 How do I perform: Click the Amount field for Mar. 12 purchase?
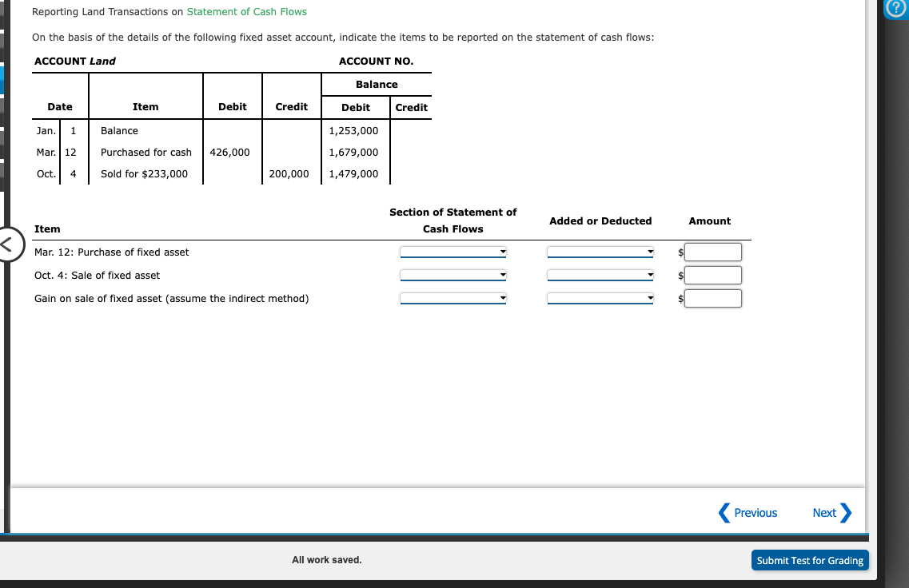coord(712,251)
